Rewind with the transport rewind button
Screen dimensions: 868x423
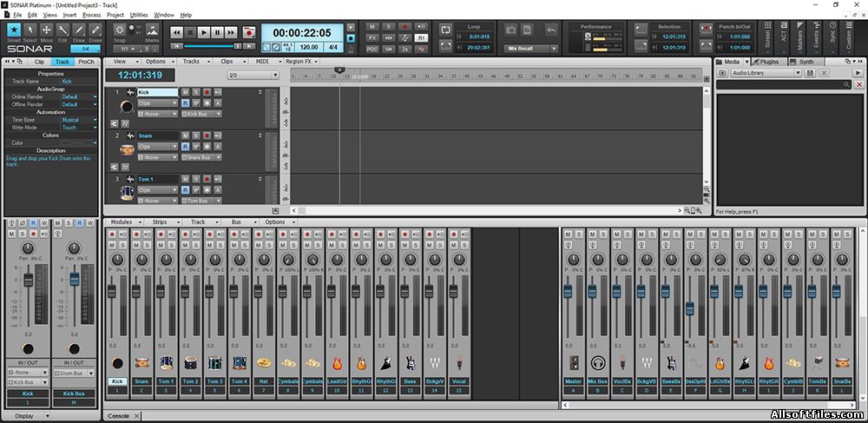tap(177, 33)
